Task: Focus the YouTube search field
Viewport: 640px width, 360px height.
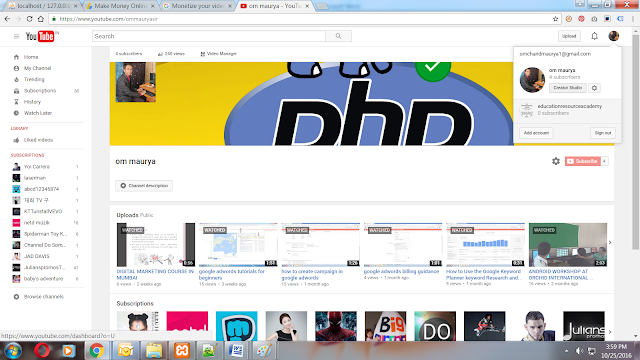Action: pyautogui.click(x=209, y=36)
